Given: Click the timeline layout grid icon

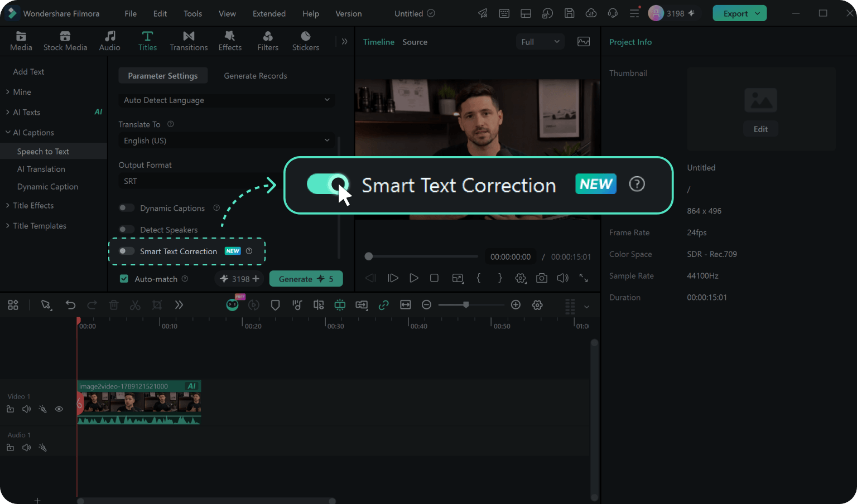Looking at the screenshot, I should tap(13, 305).
